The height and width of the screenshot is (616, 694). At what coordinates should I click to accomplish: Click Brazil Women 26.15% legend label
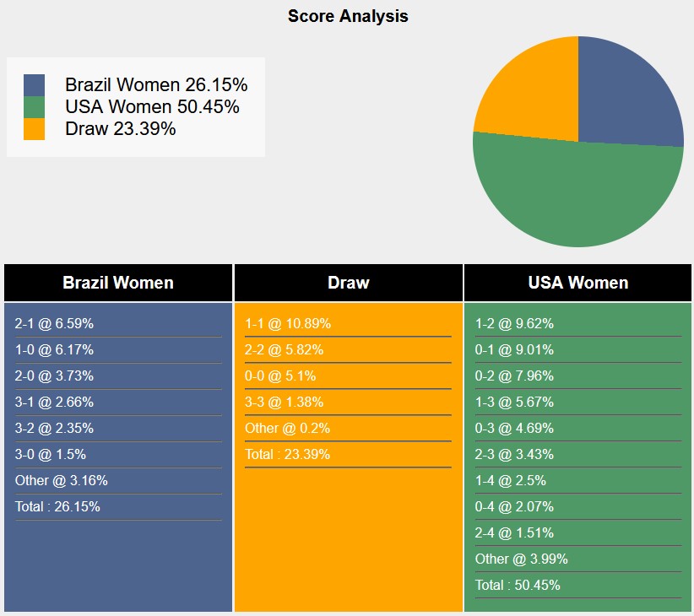(x=156, y=85)
